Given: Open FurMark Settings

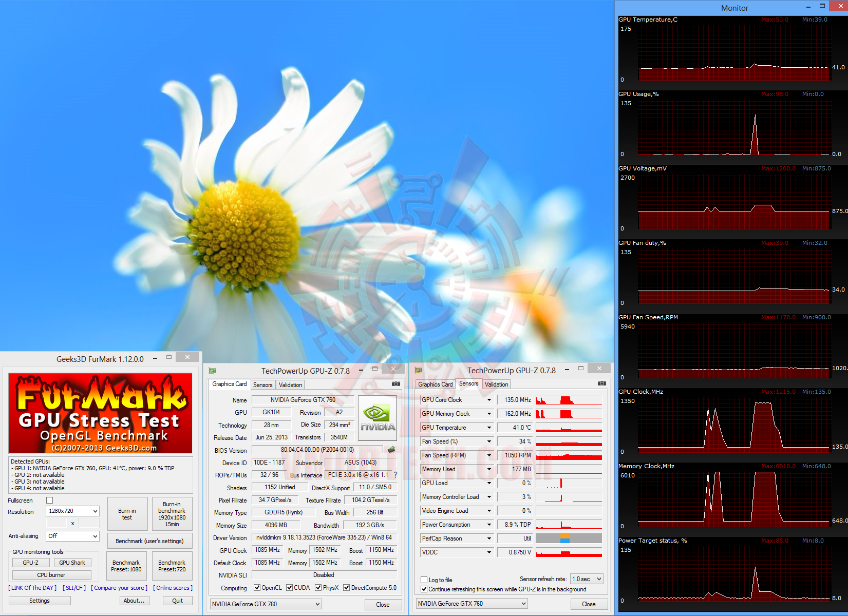Looking at the screenshot, I should pos(40,601).
